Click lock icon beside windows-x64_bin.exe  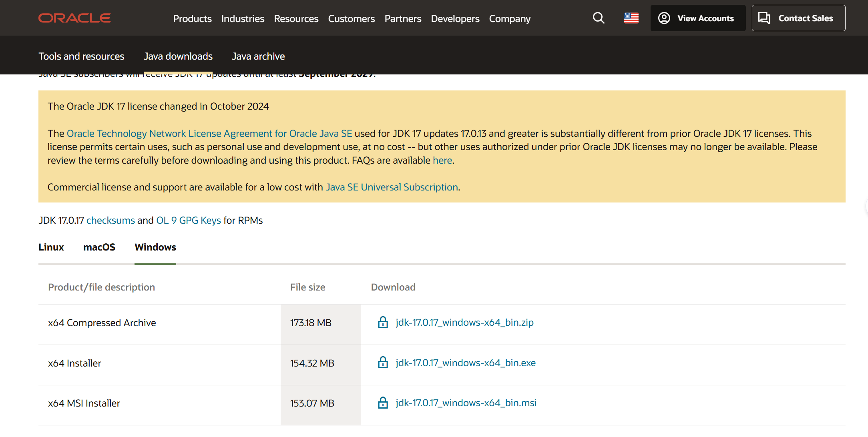[383, 363]
